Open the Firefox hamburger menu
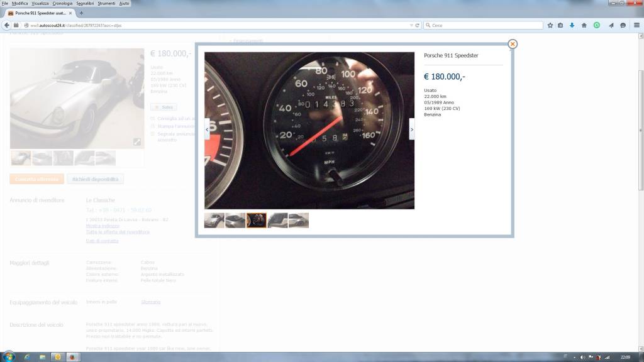The height and width of the screenshot is (362, 644). click(636, 25)
